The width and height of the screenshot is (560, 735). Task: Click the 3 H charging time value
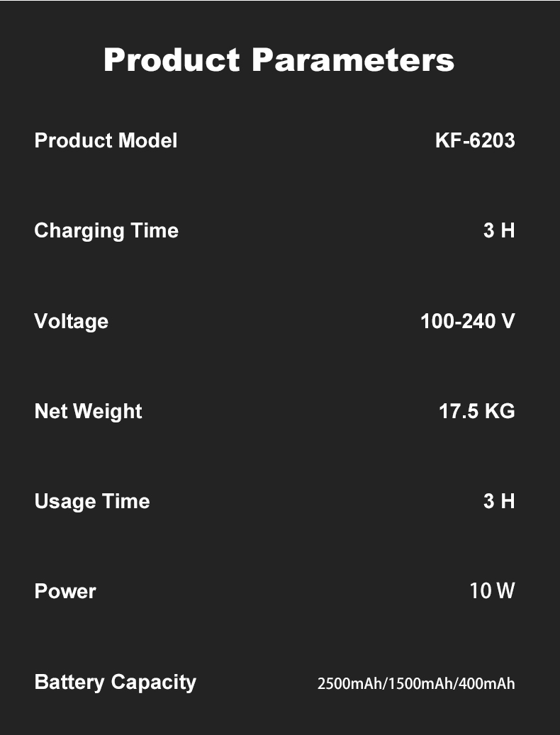coord(499,230)
